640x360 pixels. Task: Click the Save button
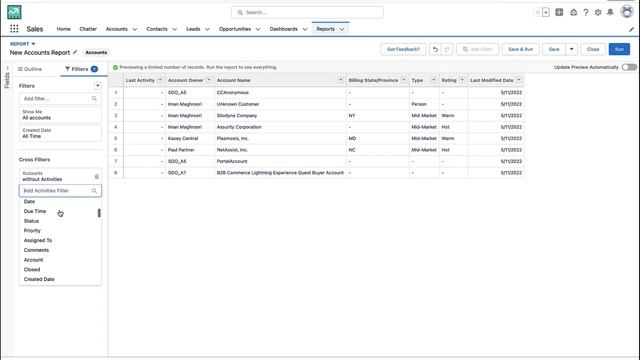[x=554, y=49]
